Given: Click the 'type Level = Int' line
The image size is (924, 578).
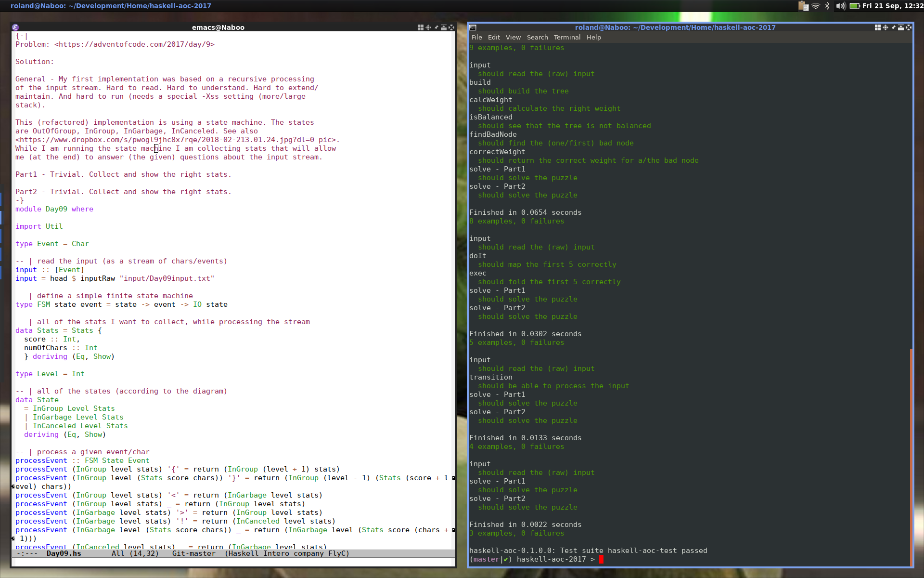Looking at the screenshot, I should [x=50, y=374].
